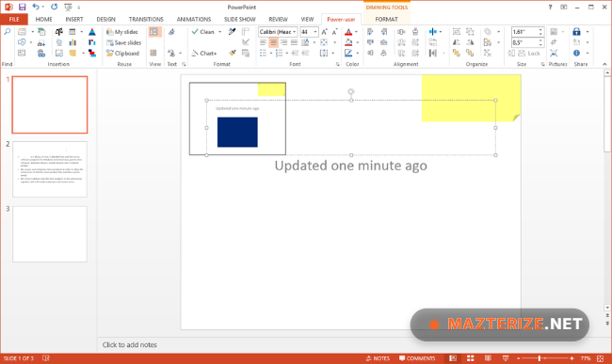This screenshot has height=364, width=612.
Task: Decrease font size with the smaller A
Action: pyautogui.click(x=334, y=32)
